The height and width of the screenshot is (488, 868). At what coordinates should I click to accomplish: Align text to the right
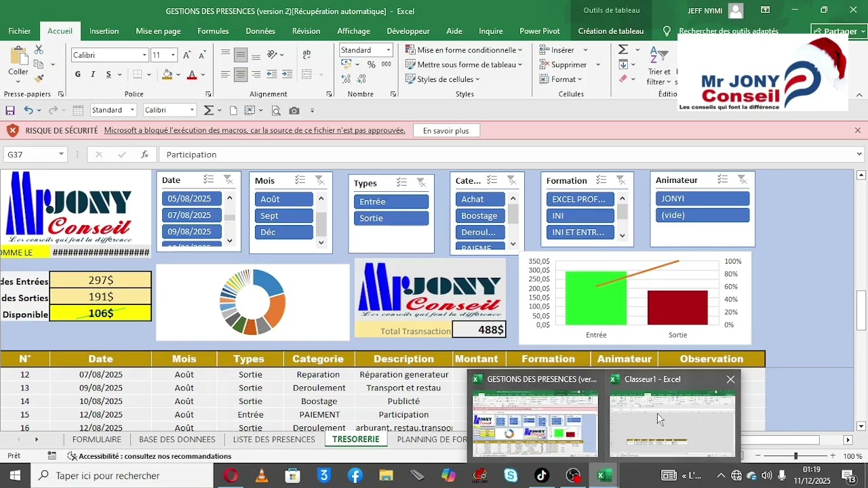click(256, 75)
